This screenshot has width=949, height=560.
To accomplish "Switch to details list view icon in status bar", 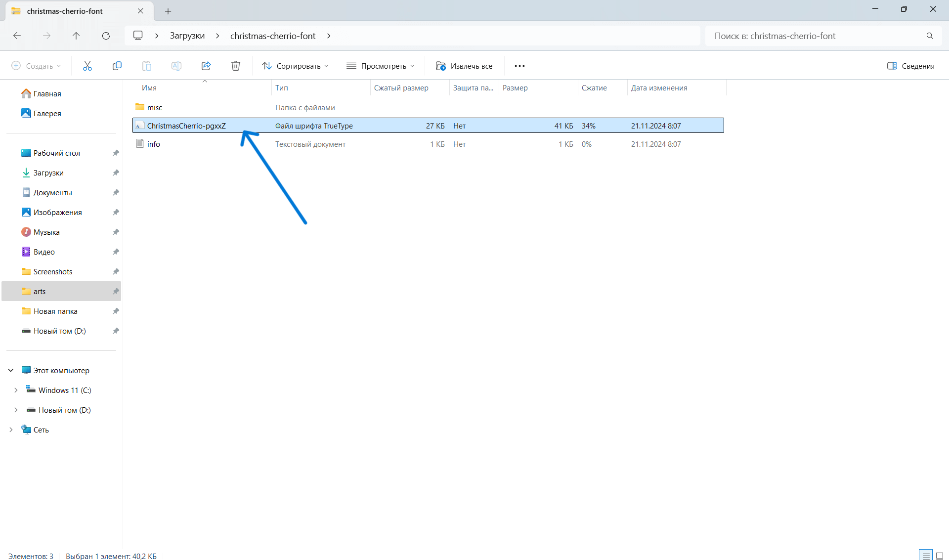I will [x=926, y=556].
